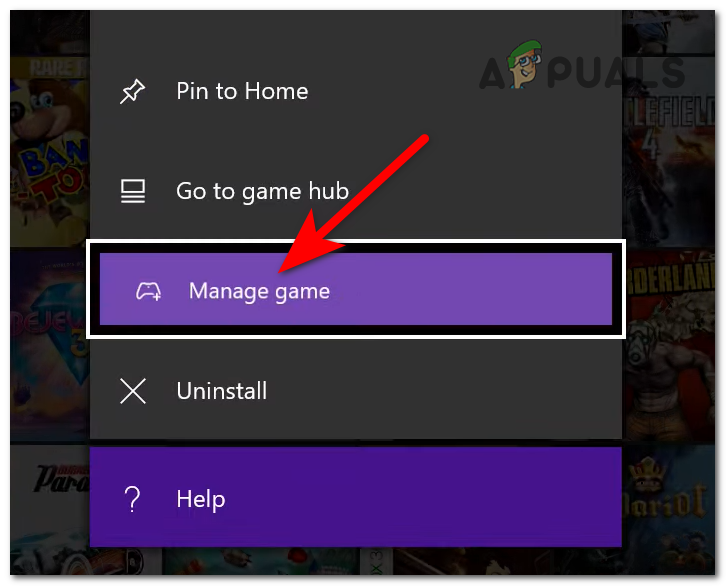
Task: Click the game tile above Battlefield 4
Action: 668,31
